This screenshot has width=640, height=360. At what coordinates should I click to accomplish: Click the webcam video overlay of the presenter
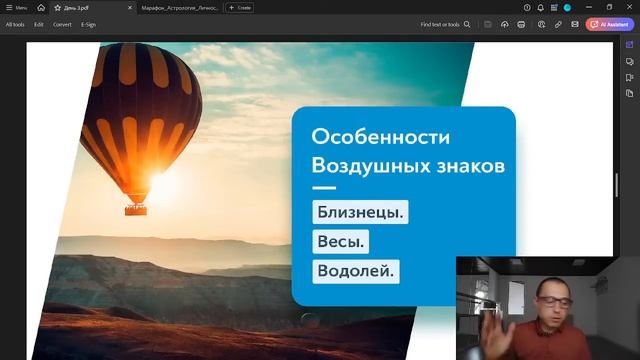548,308
